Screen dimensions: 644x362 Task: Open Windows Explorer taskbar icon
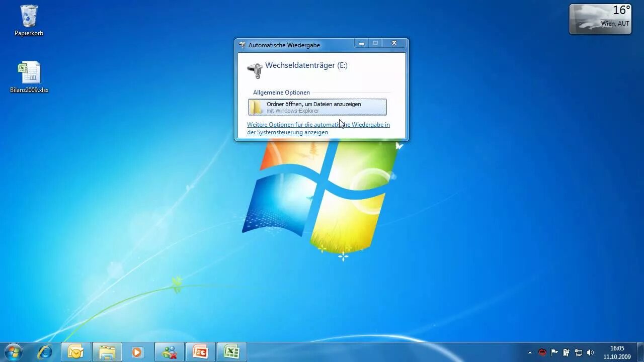(x=107, y=352)
